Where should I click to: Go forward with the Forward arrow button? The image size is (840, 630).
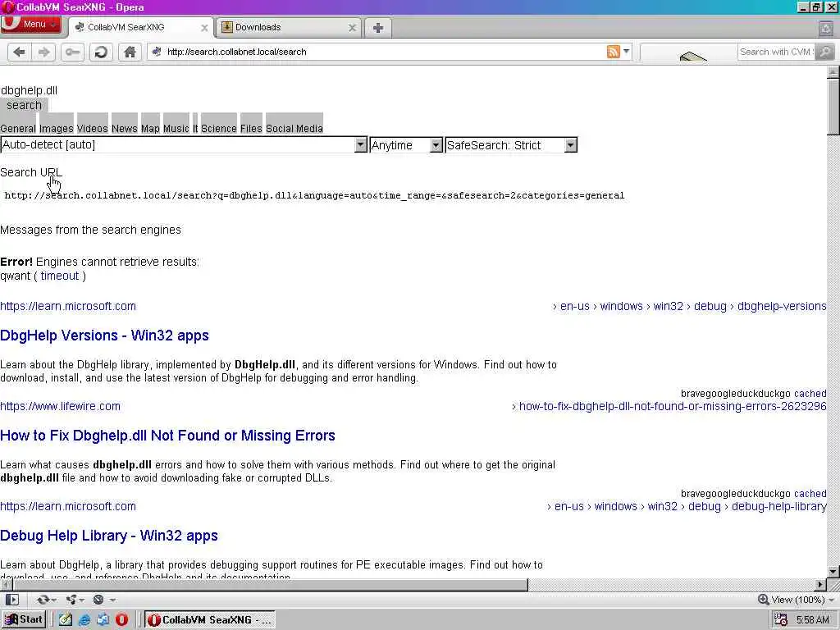[x=44, y=52]
